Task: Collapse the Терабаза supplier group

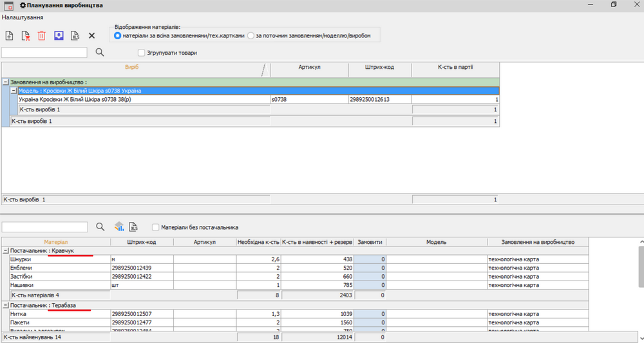Action: [6, 305]
